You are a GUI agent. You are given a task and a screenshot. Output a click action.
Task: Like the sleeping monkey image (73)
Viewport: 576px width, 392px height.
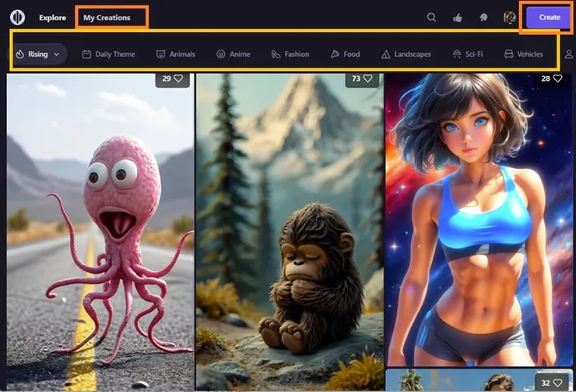(367, 79)
